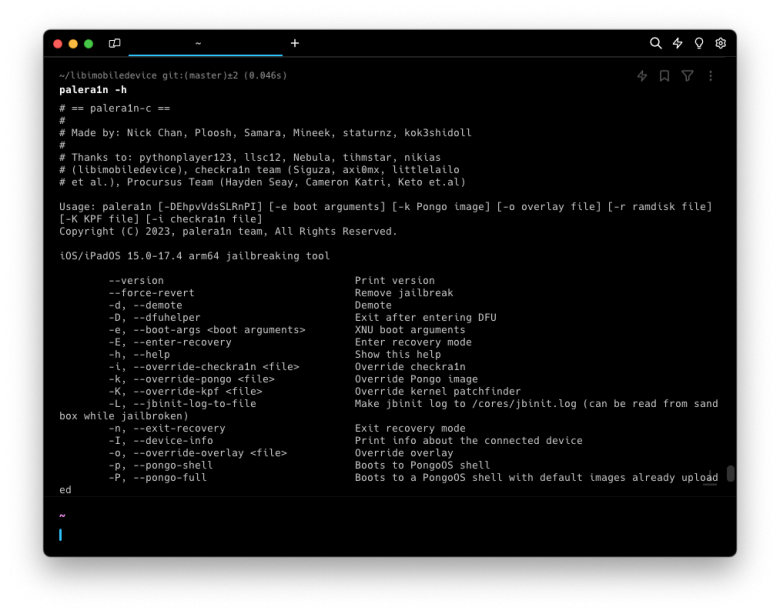Open the search icon in the title bar
This screenshot has height=614, width=780.
coord(655,43)
